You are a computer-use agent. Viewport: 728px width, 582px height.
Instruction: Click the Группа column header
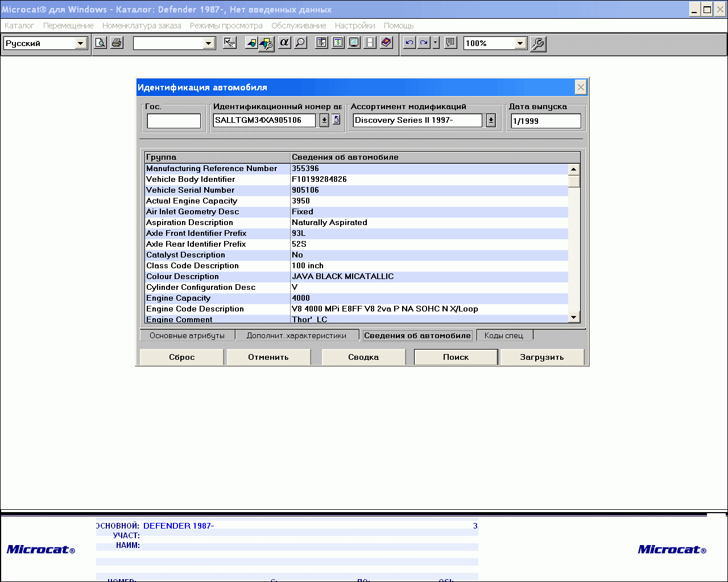217,157
